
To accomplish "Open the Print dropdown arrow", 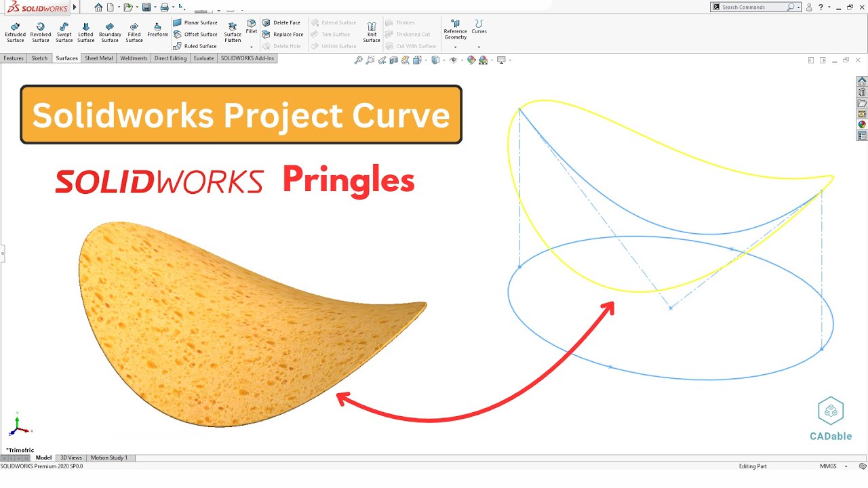I will coord(172,7).
